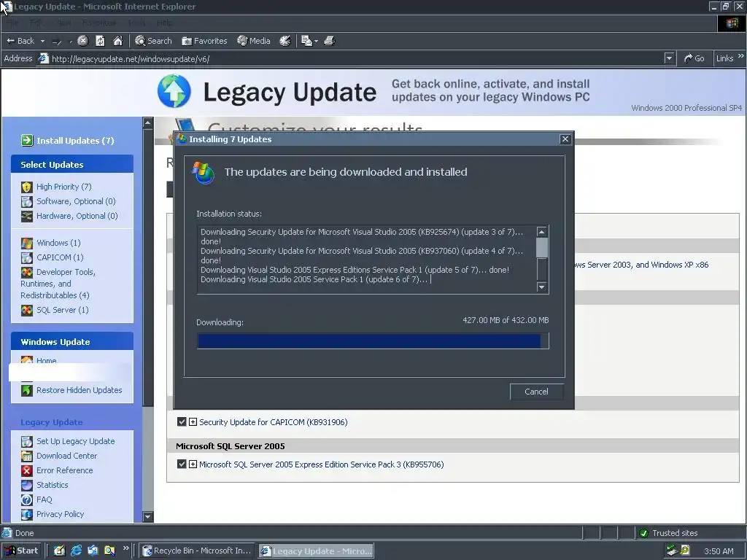Click sidebar scroll down arrow
747x560 pixels.
tap(148, 517)
